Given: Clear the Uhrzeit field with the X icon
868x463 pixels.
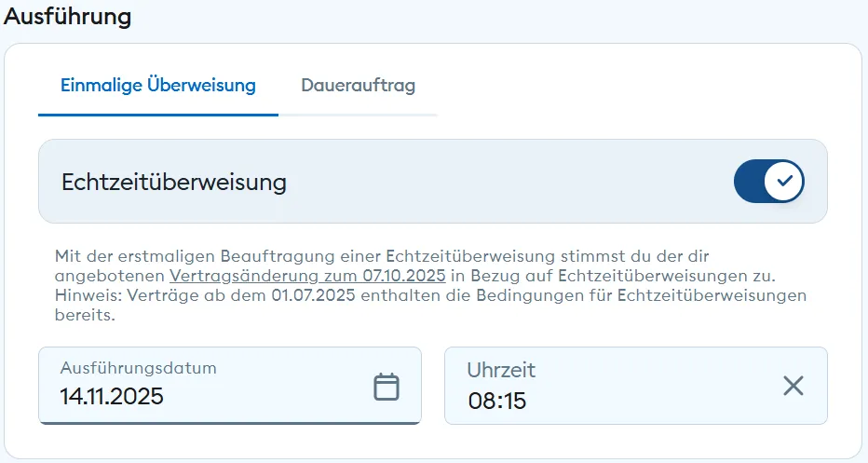Looking at the screenshot, I should (793, 386).
